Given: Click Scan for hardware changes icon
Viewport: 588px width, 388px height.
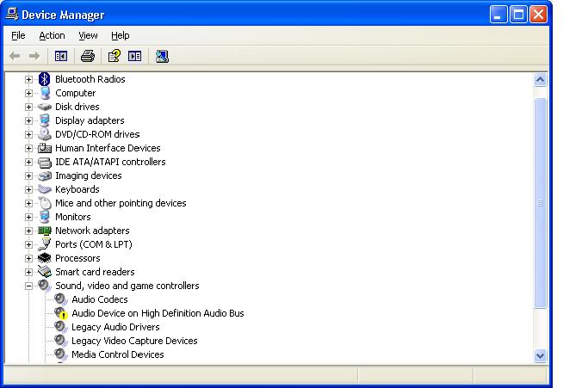Looking at the screenshot, I should pyautogui.click(x=162, y=56).
